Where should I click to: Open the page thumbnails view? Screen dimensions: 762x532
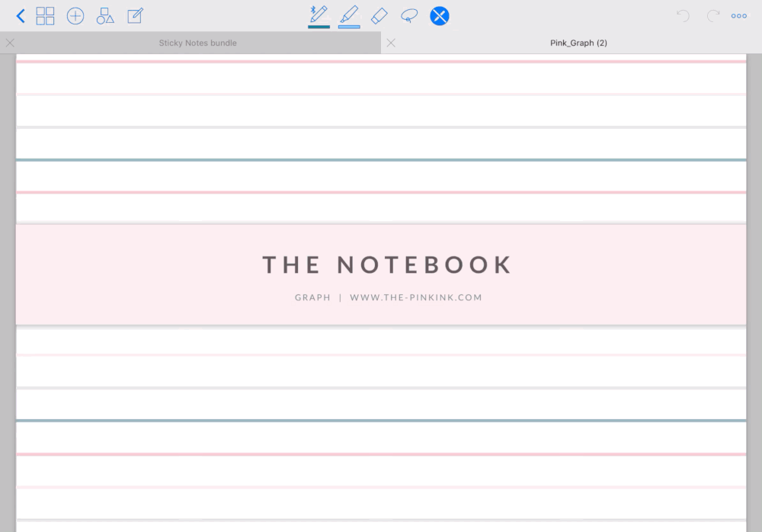[x=46, y=15]
